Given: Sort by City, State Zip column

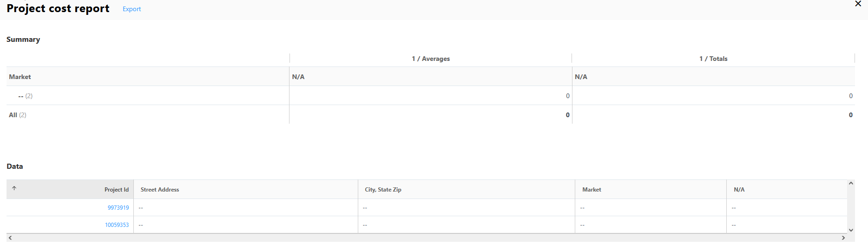Looking at the screenshot, I should [x=383, y=190].
